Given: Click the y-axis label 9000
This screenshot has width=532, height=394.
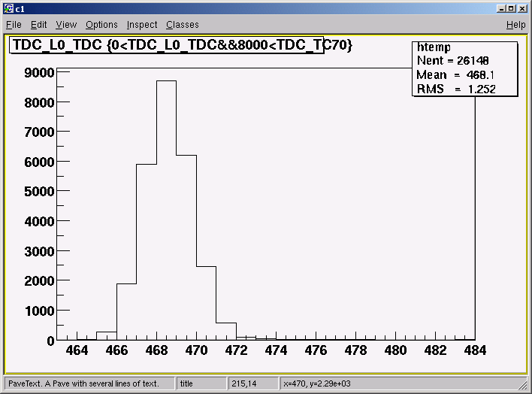Looking at the screenshot, I should coord(39,73).
